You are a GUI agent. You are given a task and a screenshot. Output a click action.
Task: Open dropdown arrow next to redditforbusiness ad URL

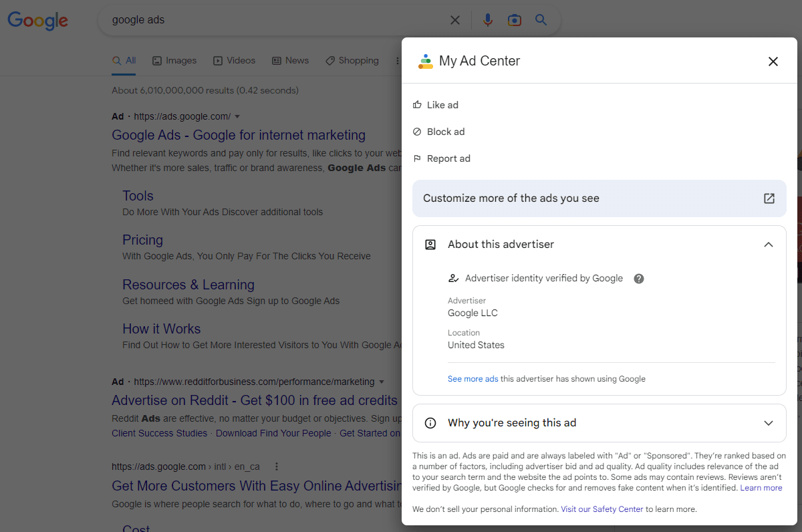pyautogui.click(x=382, y=382)
